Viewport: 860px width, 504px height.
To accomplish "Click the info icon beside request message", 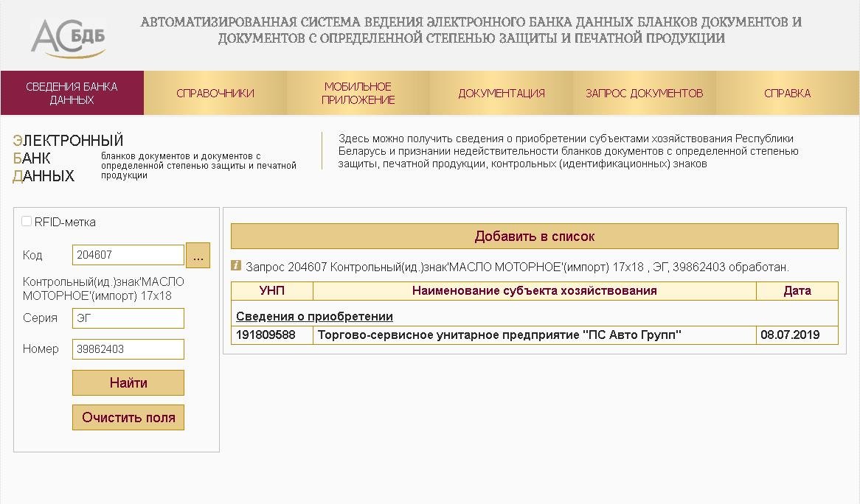I will pos(236,266).
